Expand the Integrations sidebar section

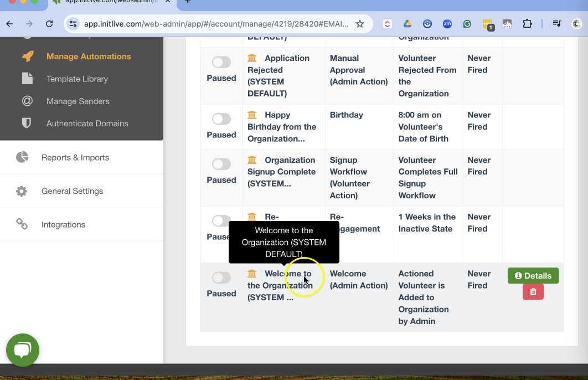tap(63, 224)
